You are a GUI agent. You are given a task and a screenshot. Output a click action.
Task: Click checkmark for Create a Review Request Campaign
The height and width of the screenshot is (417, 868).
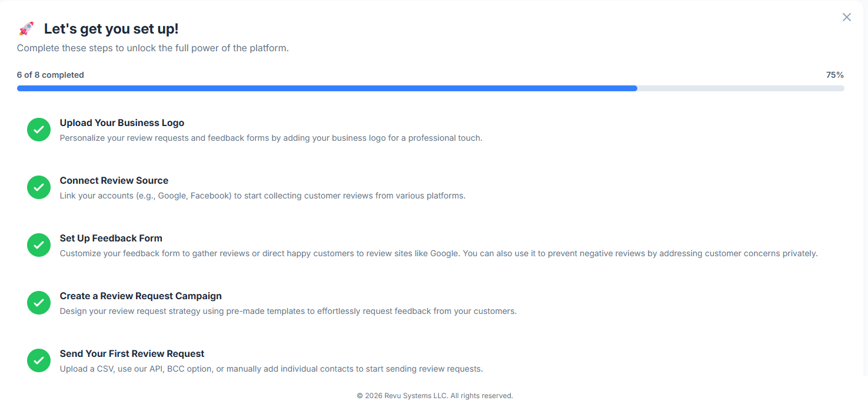39,303
